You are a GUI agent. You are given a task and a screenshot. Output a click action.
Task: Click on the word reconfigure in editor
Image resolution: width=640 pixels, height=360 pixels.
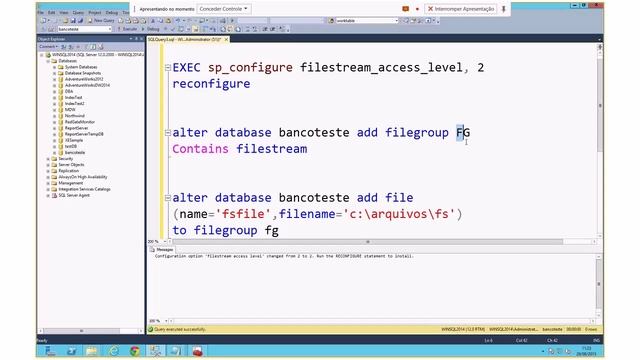(211, 84)
